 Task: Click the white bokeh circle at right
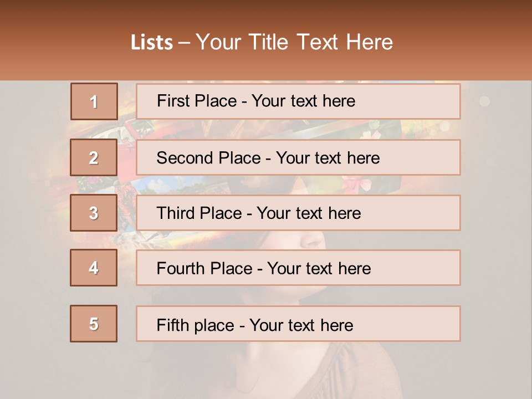(484, 101)
